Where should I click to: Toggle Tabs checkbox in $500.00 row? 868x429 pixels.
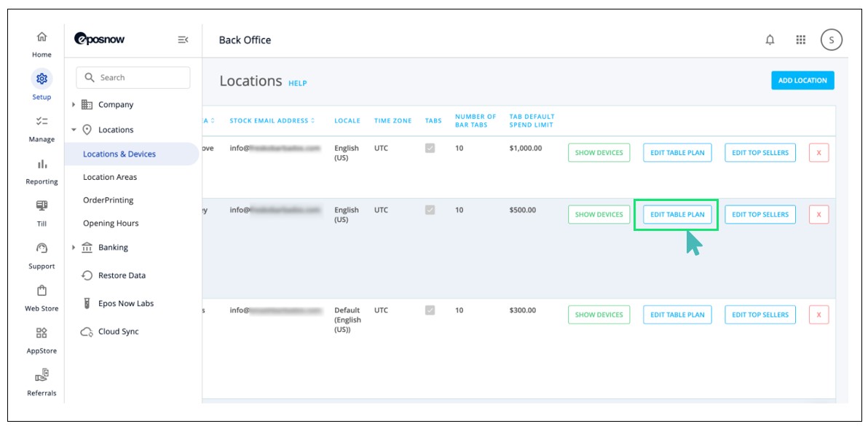click(430, 210)
